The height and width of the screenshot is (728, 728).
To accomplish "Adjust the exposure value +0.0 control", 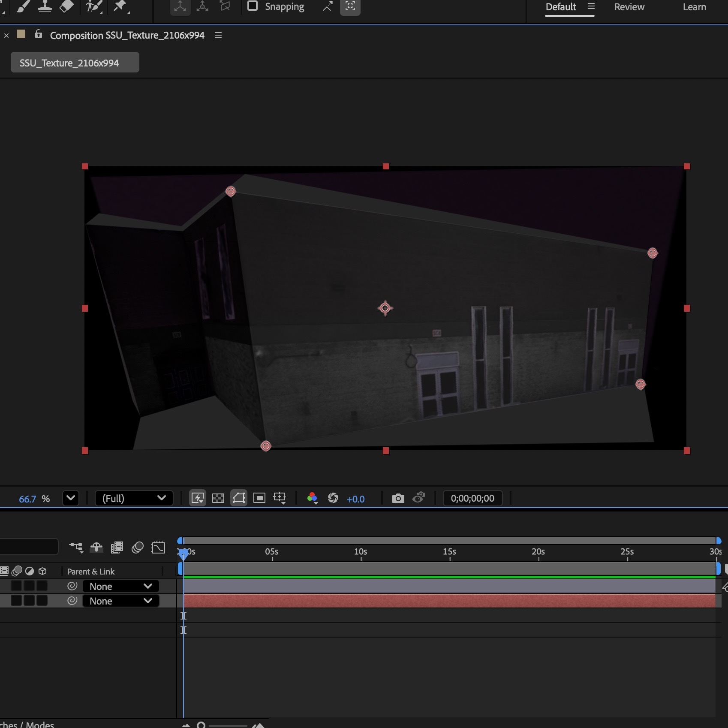I will tap(355, 499).
